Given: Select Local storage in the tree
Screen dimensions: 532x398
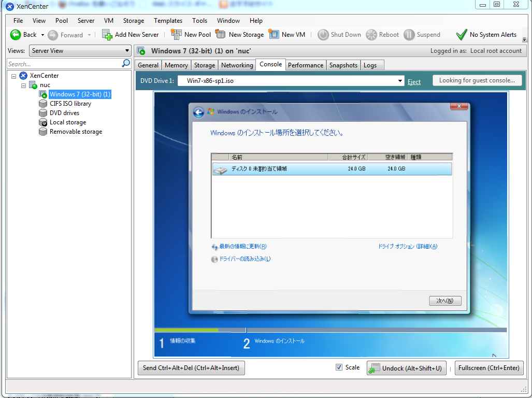Looking at the screenshot, I should coord(68,122).
